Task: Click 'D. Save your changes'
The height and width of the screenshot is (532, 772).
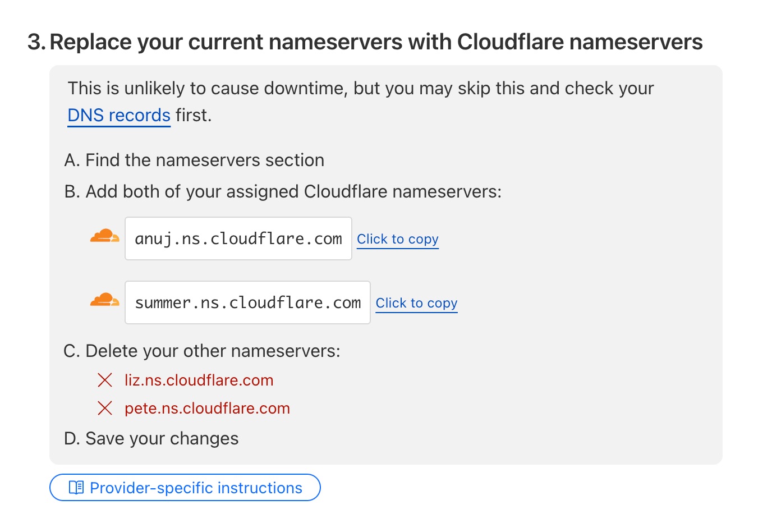Action: pyautogui.click(x=151, y=438)
